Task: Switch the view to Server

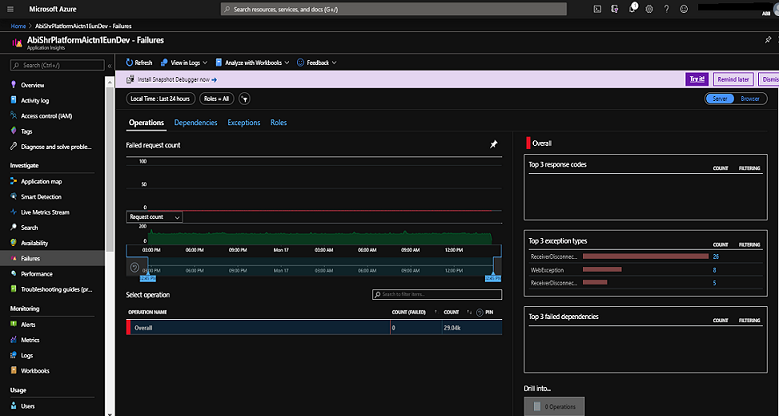Action: pos(720,99)
